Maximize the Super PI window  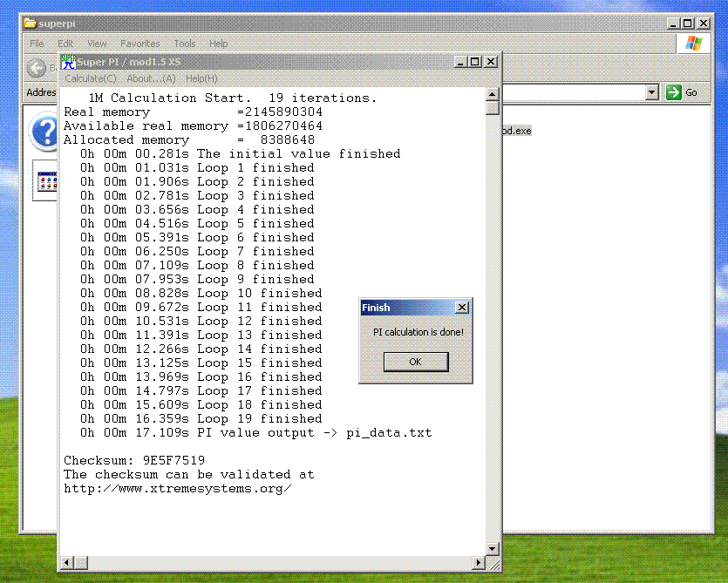474,62
